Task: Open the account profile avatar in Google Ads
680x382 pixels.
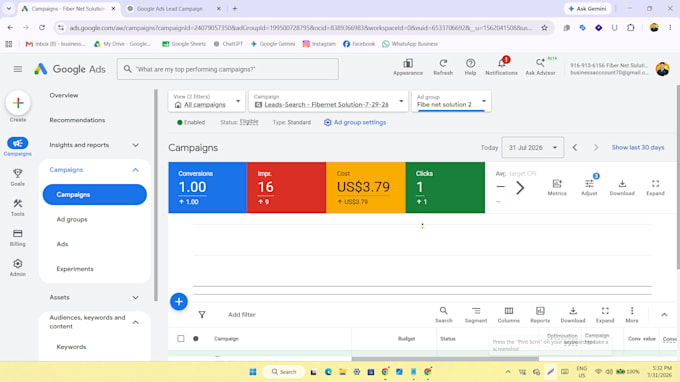Action: tap(662, 69)
